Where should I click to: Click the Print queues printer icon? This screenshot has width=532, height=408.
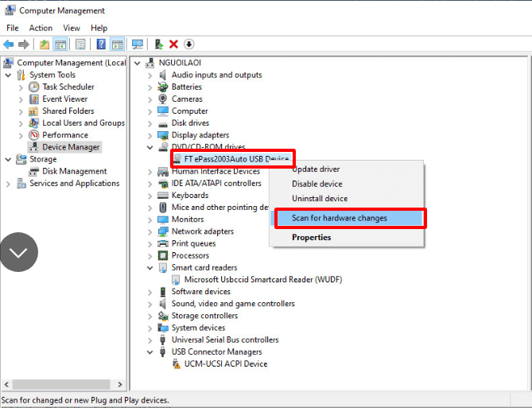[163, 243]
